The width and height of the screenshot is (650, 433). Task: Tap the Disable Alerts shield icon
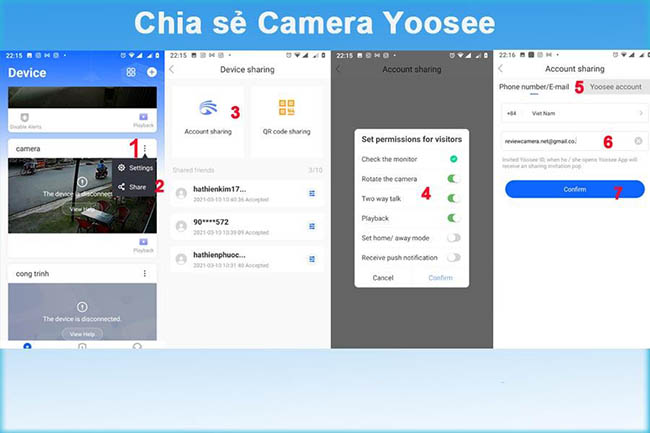point(25,117)
